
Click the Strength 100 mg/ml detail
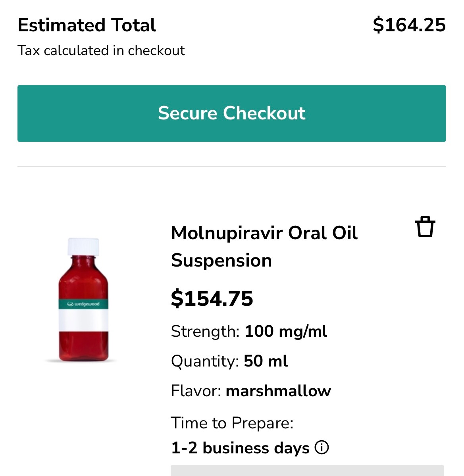[x=249, y=332]
